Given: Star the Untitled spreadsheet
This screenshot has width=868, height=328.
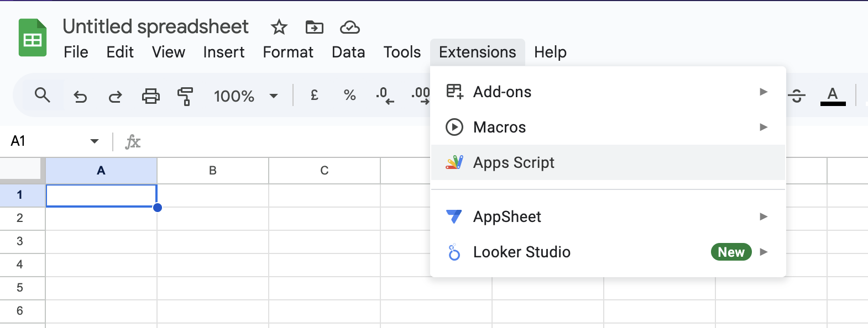Looking at the screenshot, I should coord(279,27).
